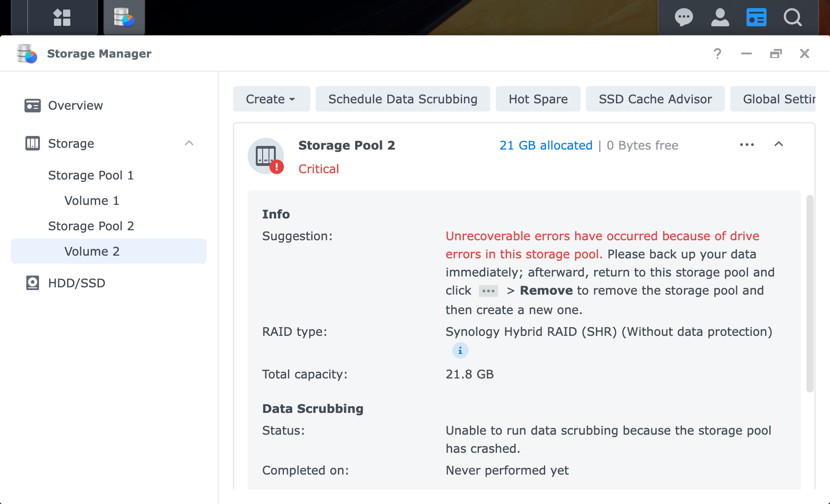This screenshot has height=504, width=830.
Task: Open the user account options icon
Action: click(x=720, y=18)
